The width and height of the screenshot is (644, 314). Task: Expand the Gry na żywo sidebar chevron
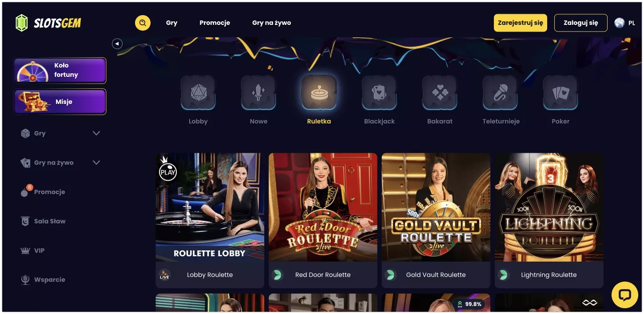click(x=96, y=163)
